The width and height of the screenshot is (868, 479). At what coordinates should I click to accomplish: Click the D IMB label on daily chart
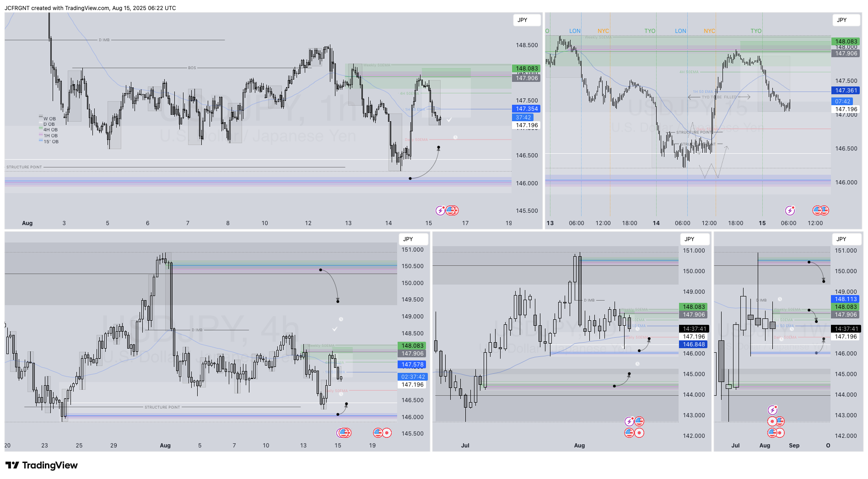click(x=589, y=301)
